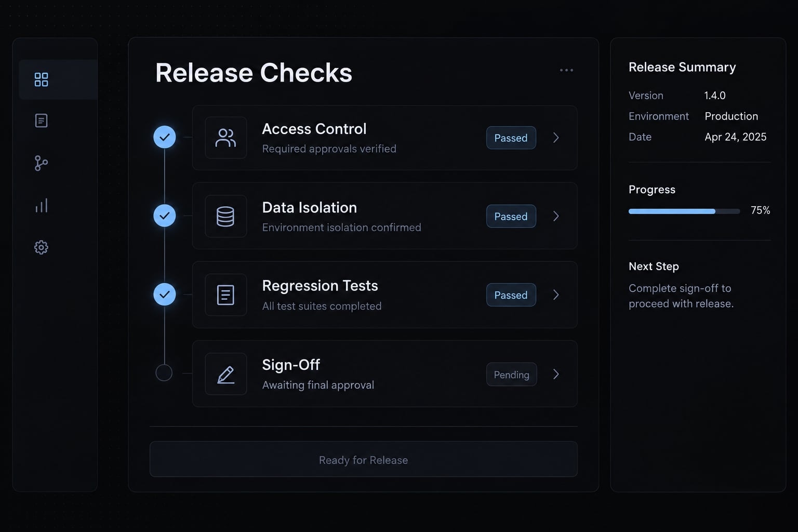The width and height of the screenshot is (798, 532).
Task: Click 'Complete sign-off to proceed' text
Action: [x=681, y=296]
